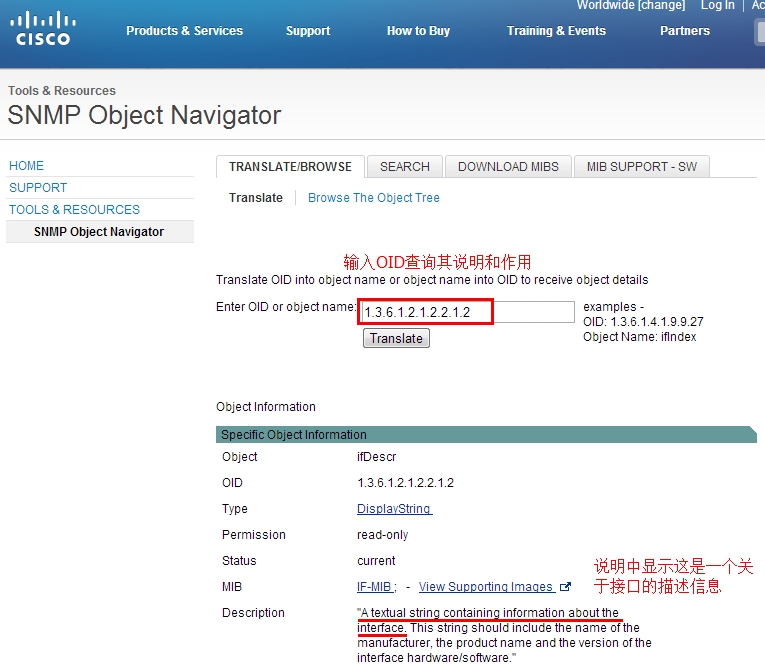Click the Tools & Resources breadcrumb text
Screen dimensions: 765x664
coord(62,91)
